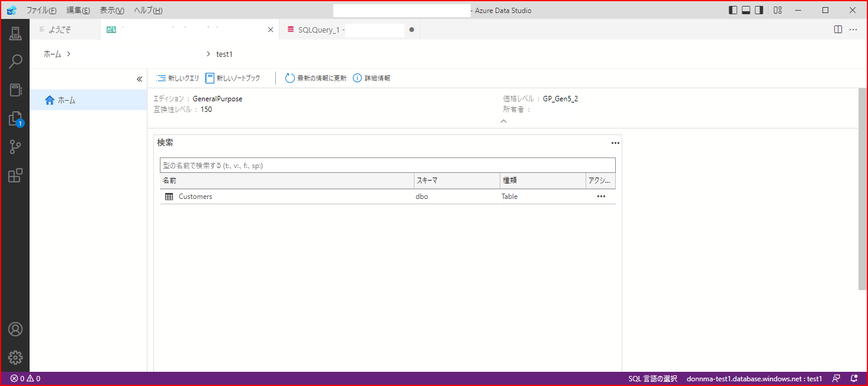Viewport: 868px width, 386px height.
Task: Click the dbo schema cell
Action: pyautogui.click(x=422, y=197)
